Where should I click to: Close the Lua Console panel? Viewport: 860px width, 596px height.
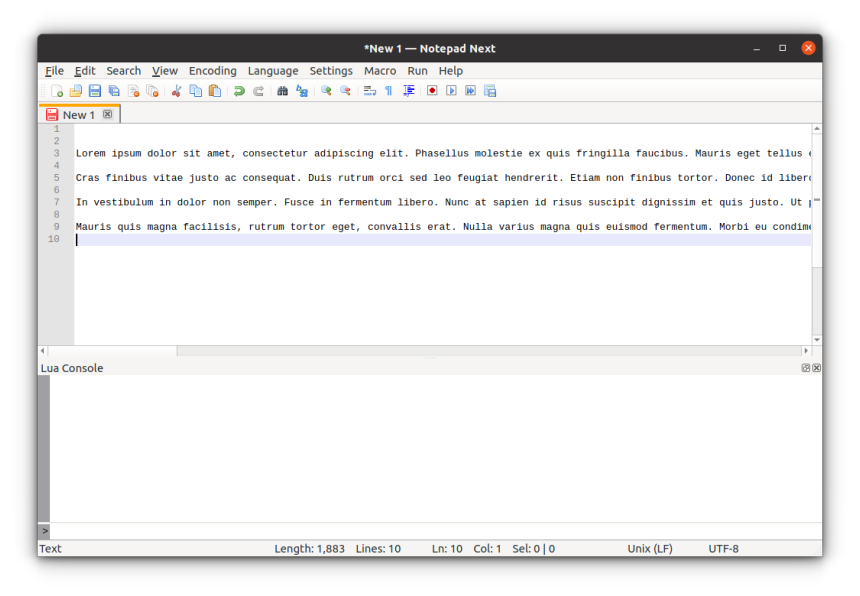coord(816,367)
